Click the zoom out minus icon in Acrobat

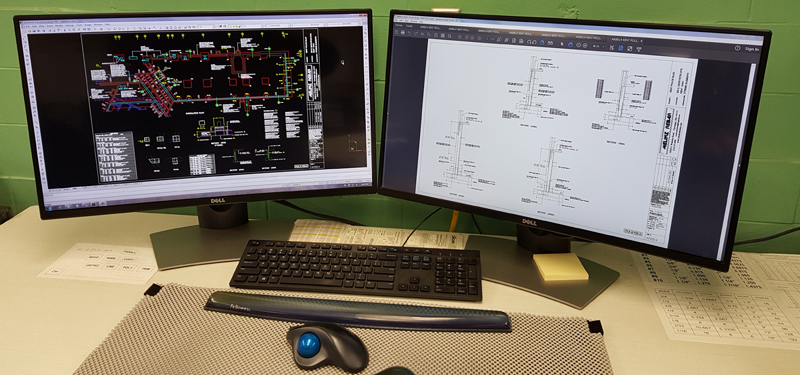(579, 45)
